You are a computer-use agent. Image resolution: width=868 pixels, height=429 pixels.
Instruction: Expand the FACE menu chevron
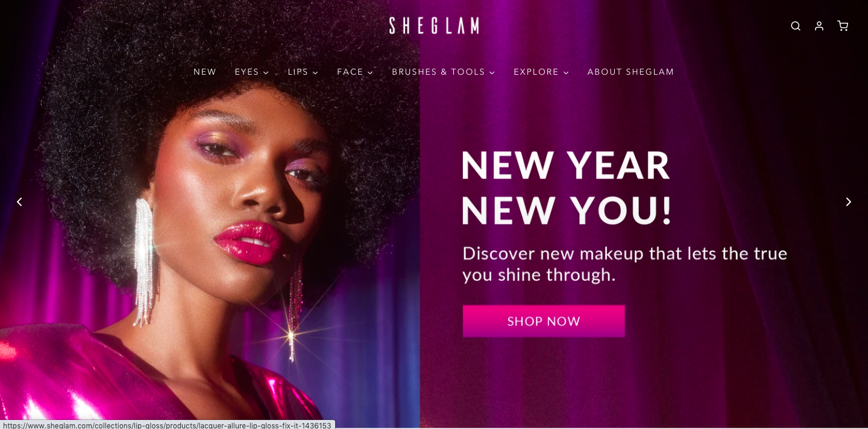(x=370, y=73)
